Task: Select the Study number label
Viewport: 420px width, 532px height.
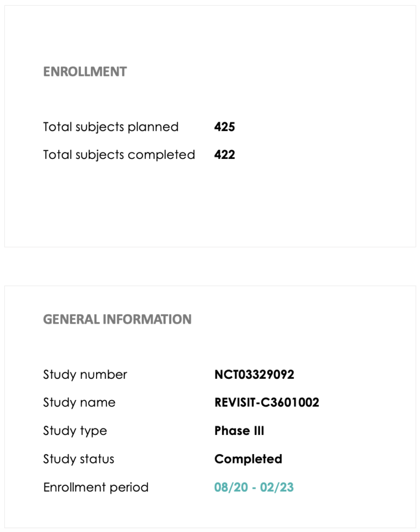Action: (85, 375)
